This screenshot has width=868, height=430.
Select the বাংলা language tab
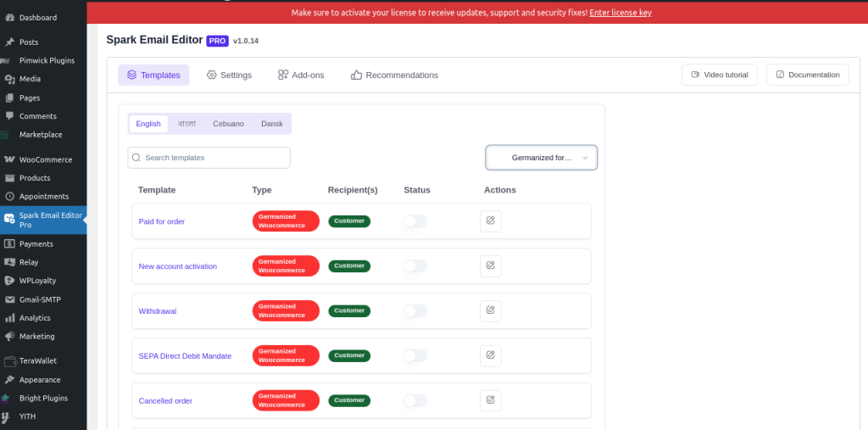point(187,124)
